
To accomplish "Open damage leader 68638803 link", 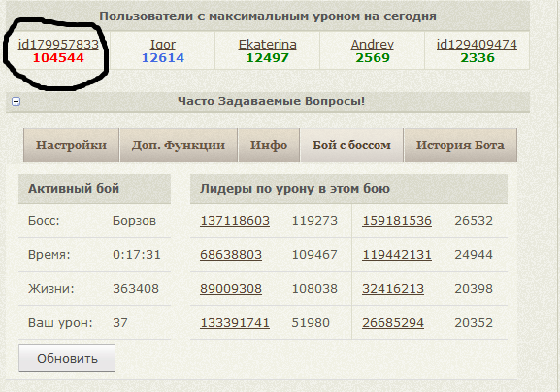I will tap(231, 255).
